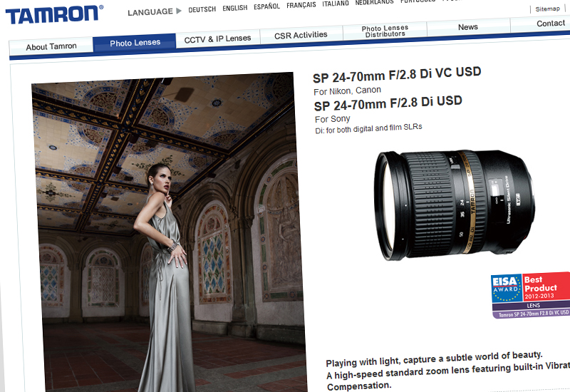Select Español language
The image size is (570, 392).
[266, 6]
